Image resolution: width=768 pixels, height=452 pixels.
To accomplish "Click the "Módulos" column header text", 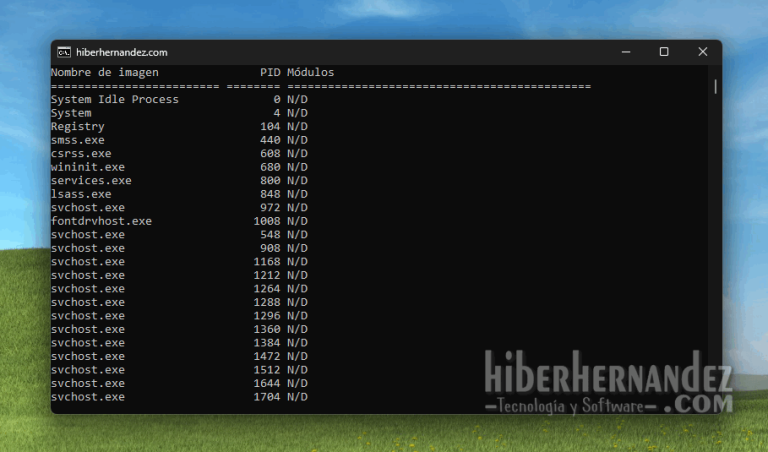I will click(310, 73).
